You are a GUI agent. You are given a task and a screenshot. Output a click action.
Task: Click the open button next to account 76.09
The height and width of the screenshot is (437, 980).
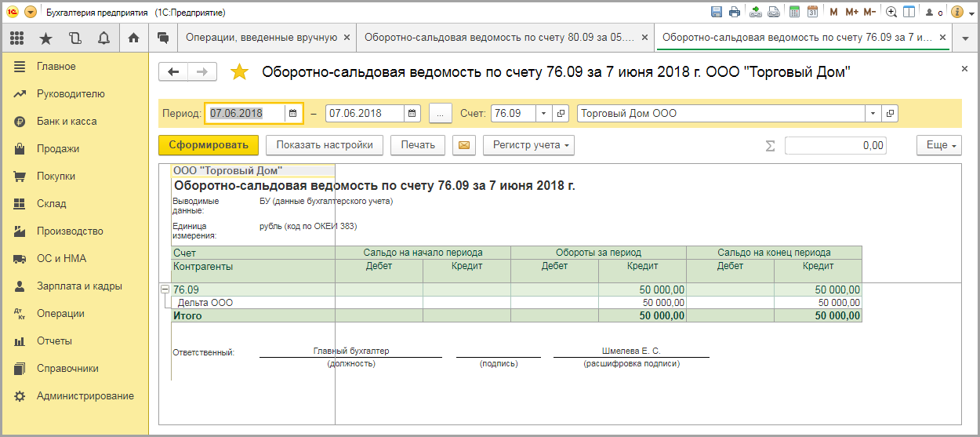561,113
